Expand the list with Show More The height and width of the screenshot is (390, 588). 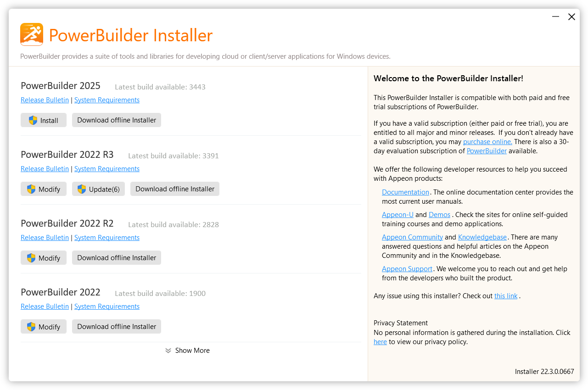(188, 351)
